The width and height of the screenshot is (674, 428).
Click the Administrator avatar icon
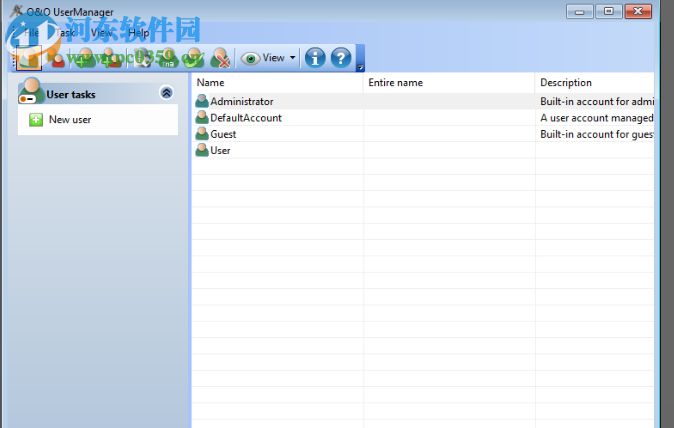point(202,101)
